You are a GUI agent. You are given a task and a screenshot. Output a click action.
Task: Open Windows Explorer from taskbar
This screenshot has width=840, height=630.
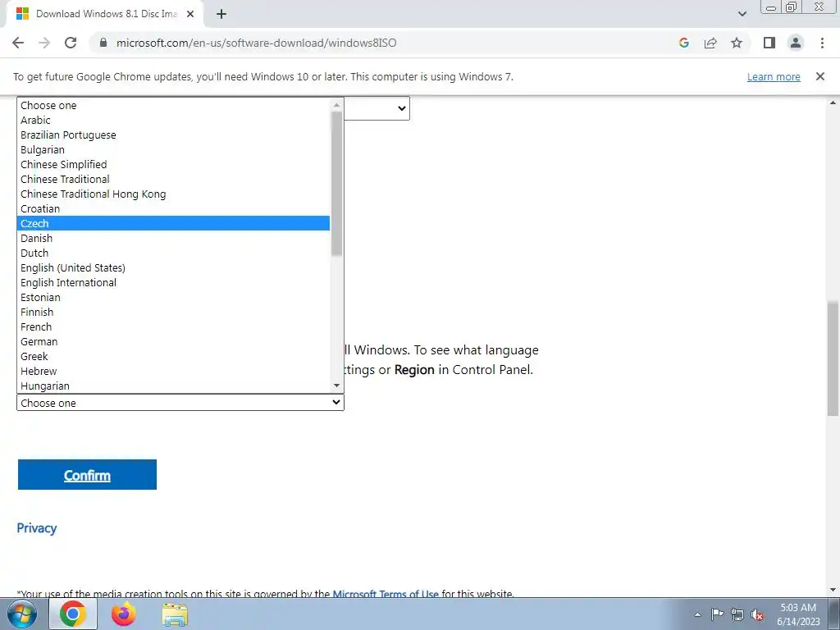tap(175, 614)
